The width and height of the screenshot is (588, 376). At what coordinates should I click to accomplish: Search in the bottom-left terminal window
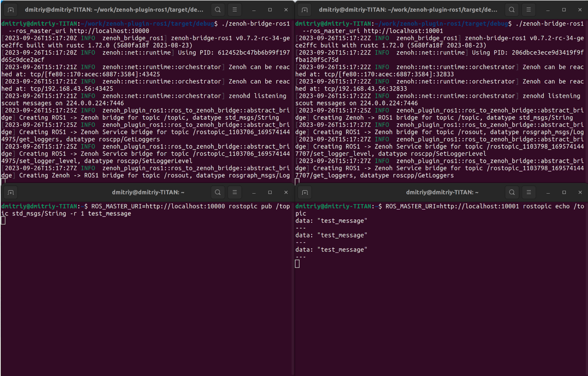point(217,192)
